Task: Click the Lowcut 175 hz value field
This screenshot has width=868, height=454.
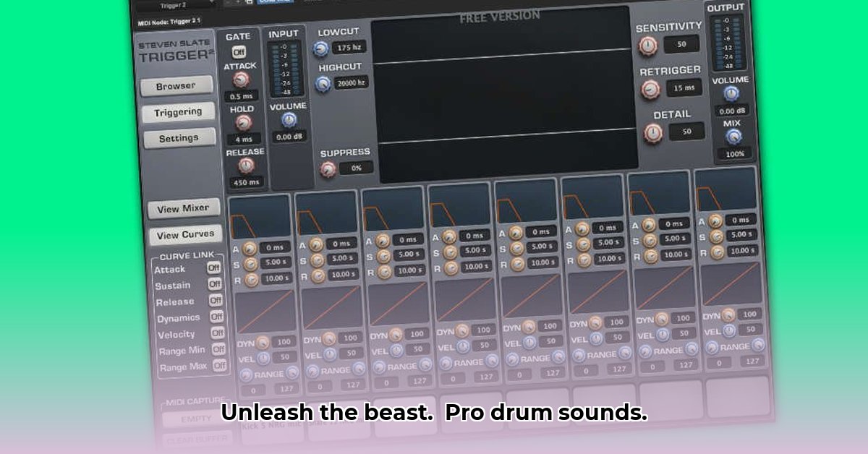Action: (x=350, y=48)
